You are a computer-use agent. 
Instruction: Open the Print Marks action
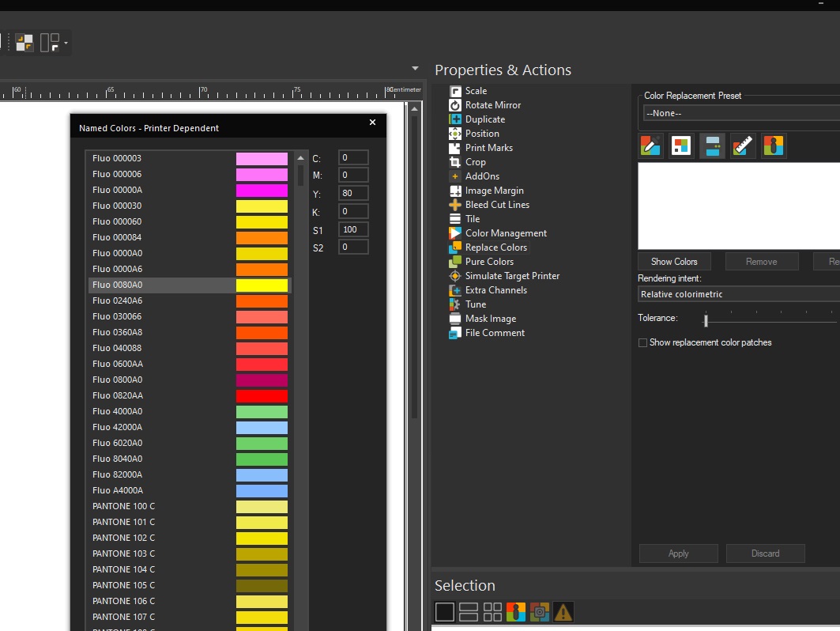tap(488, 148)
